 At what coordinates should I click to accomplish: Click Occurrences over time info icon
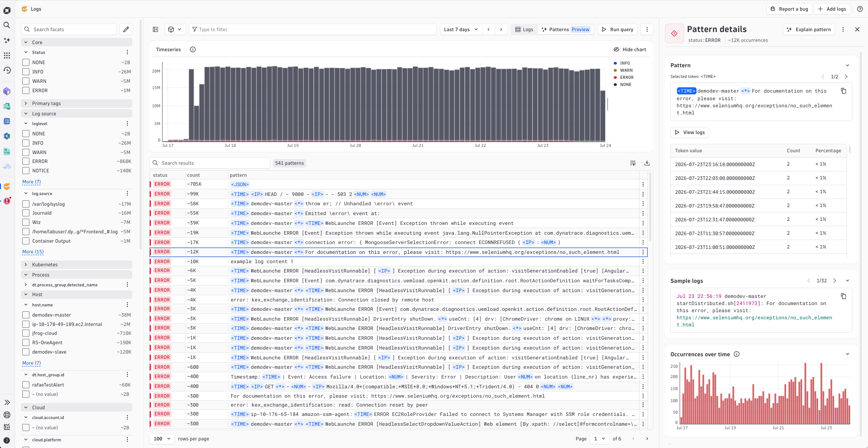(x=737, y=354)
